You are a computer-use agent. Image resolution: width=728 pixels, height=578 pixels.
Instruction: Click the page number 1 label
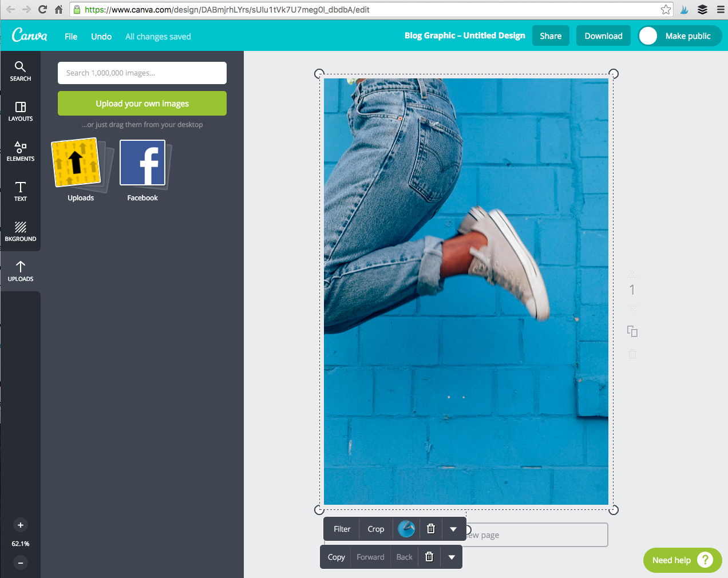pyautogui.click(x=632, y=290)
